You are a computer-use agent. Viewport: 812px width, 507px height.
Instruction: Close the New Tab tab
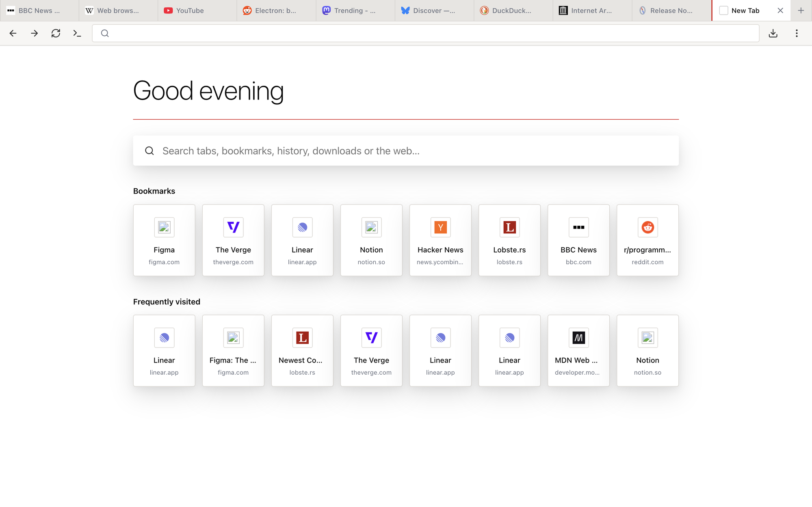point(780,11)
